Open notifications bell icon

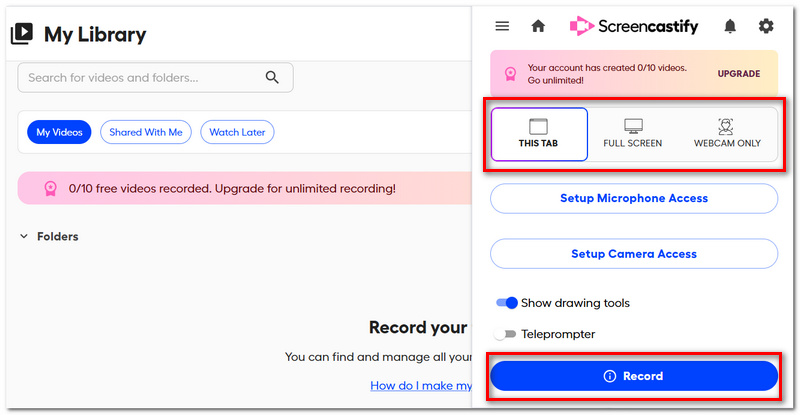(x=730, y=26)
